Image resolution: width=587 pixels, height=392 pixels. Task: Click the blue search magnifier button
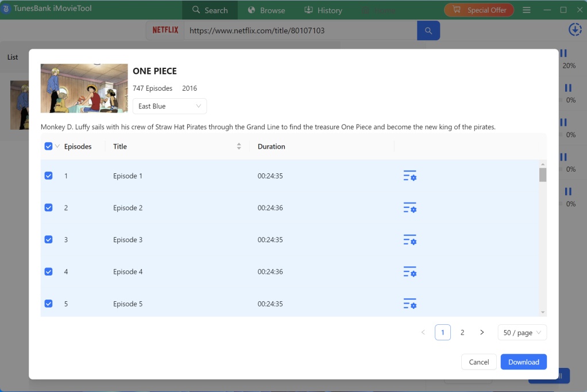(428, 30)
